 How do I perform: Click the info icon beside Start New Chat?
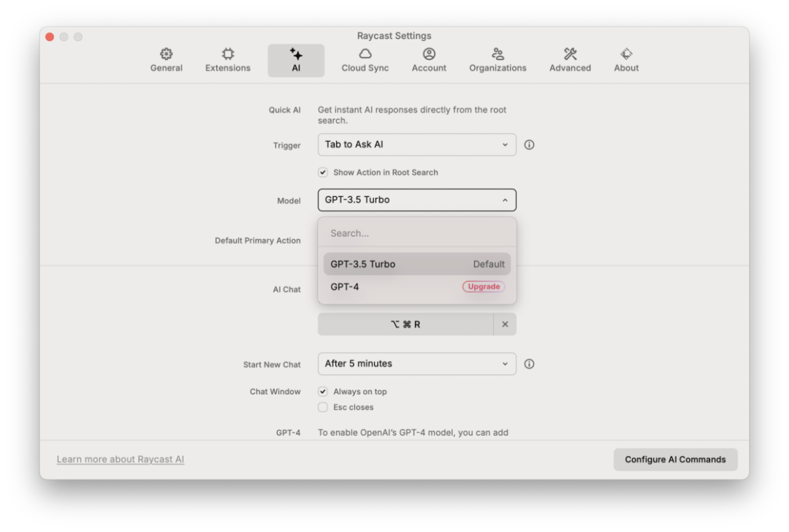529,364
